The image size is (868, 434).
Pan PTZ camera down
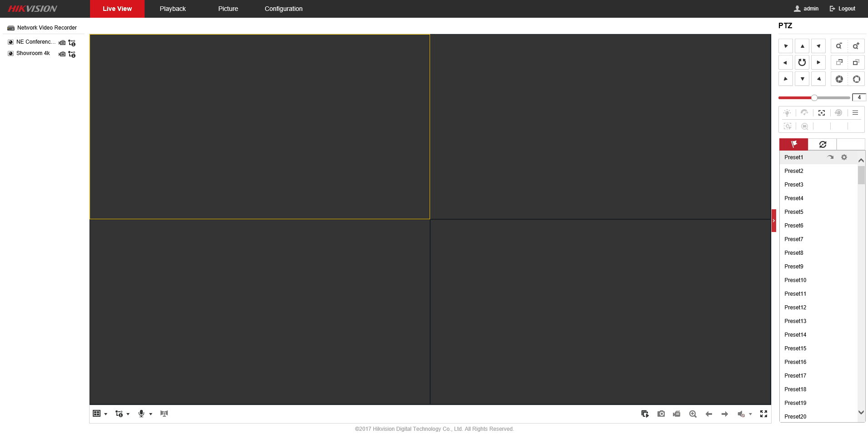(802, 79)
